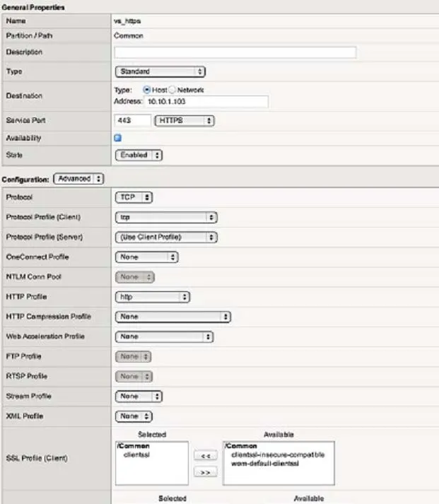439x504 pixels.
Task: Open the HTTP Profile dropdown
Action: [x=152, y=297]
